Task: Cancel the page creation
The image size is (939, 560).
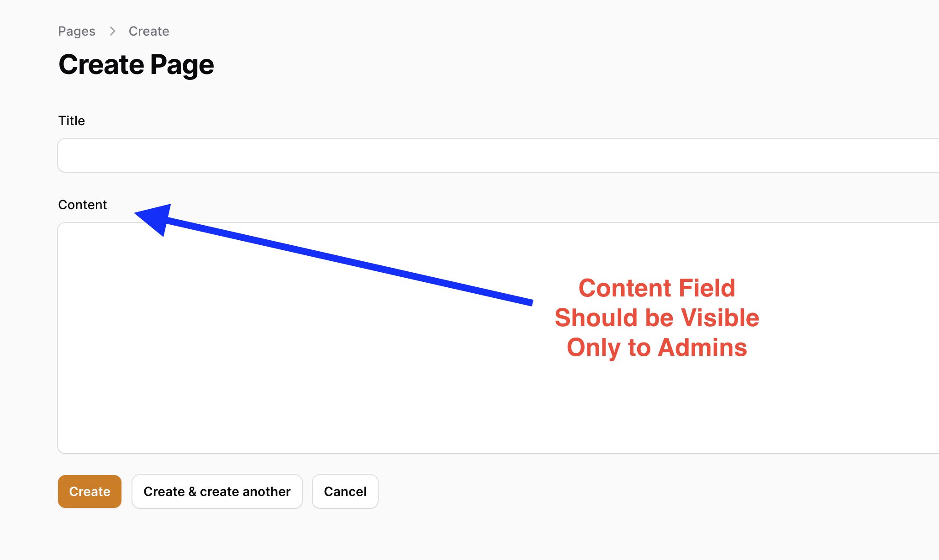Action: coord(345,491)
